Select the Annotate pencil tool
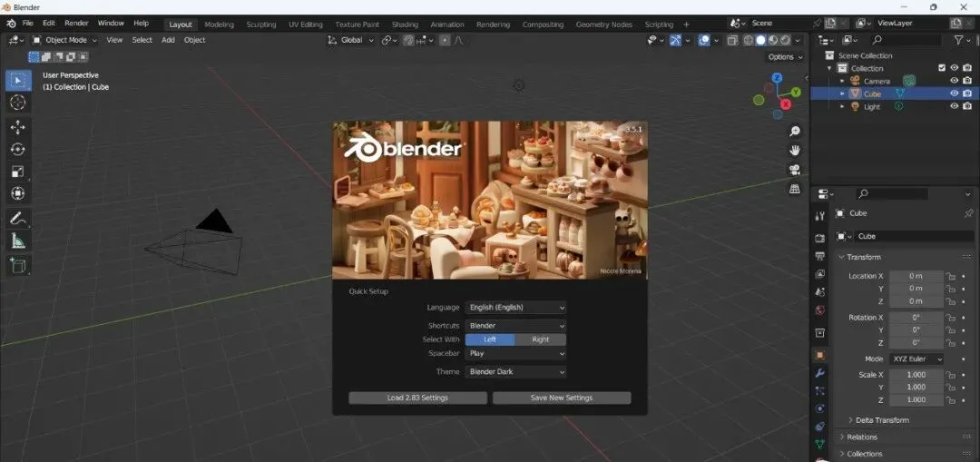Viewport: 980px width, 462px height. tap(17, 219)
